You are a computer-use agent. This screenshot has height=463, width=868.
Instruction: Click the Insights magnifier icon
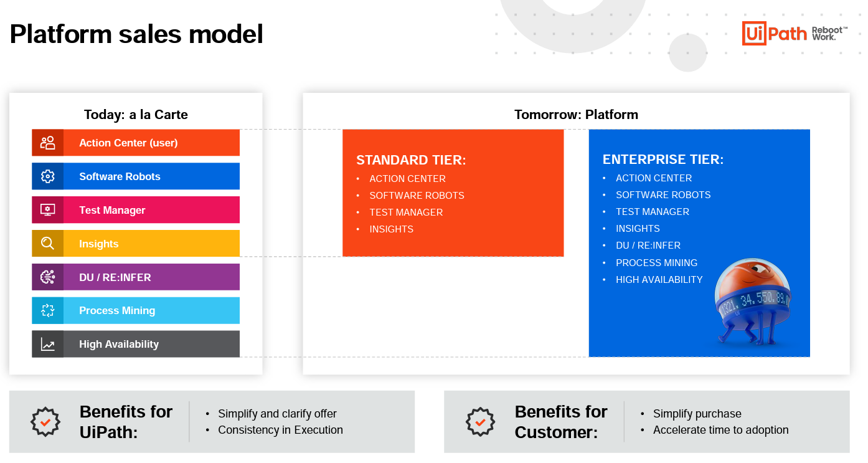(x=47, y=244)
